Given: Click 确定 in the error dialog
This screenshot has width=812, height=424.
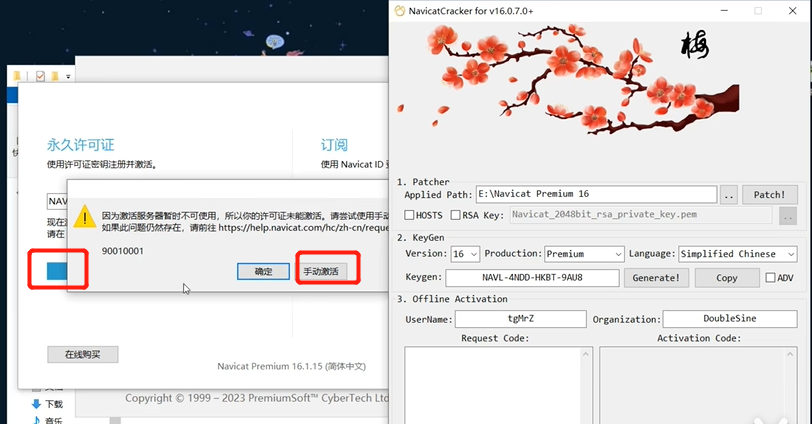Looking at the screenshot, I should tap(263, 271).
